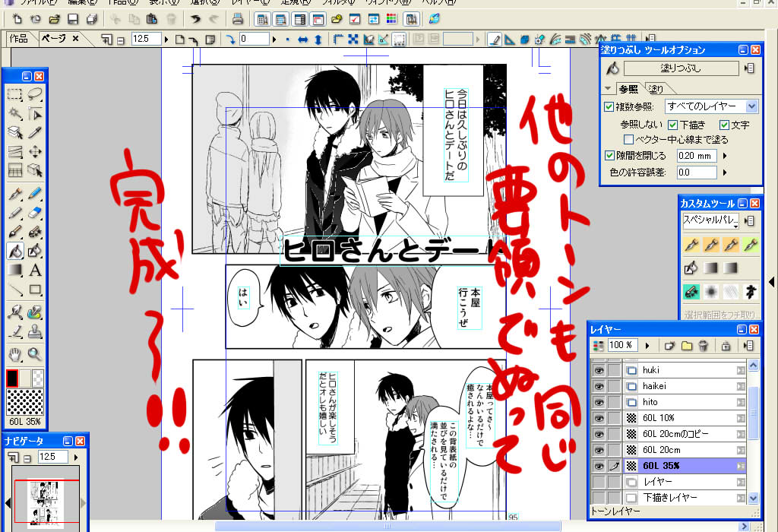Click the print icon in toolbar
Viewport: 778px width, 532px height.
[238, 19]
